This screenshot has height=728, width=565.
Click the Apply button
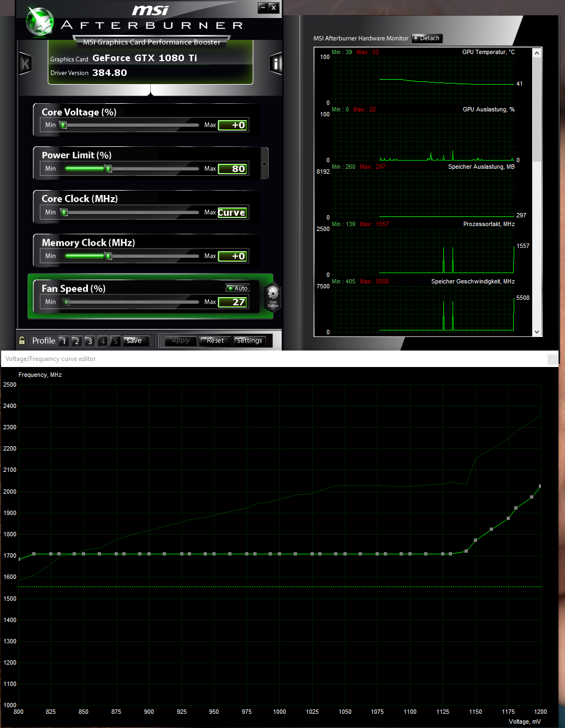click(x=181, y=340)
